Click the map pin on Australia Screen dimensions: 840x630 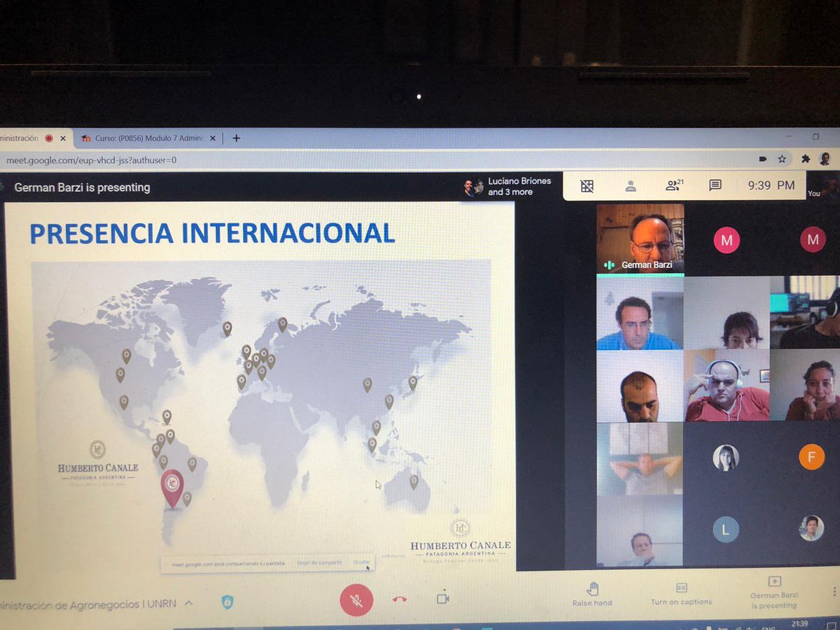pos(414,482)
